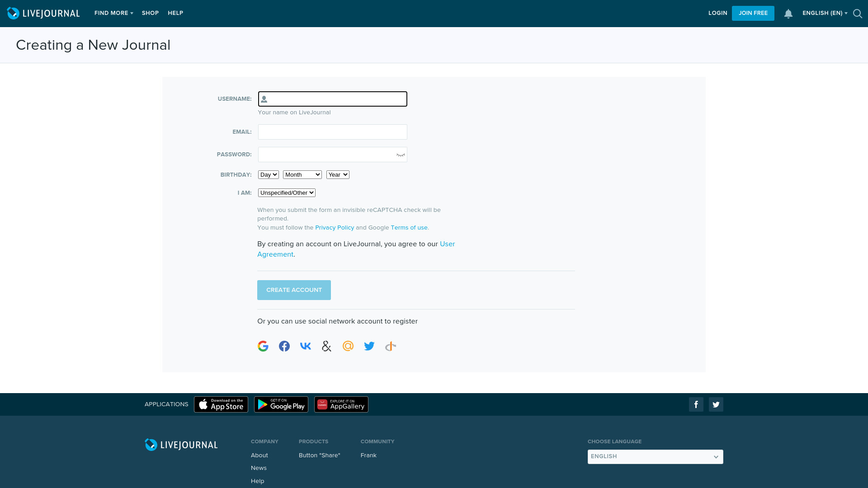The width and height of the screenshot is (868, 488).
Task: Focus the Password input field
Action: 333,155
